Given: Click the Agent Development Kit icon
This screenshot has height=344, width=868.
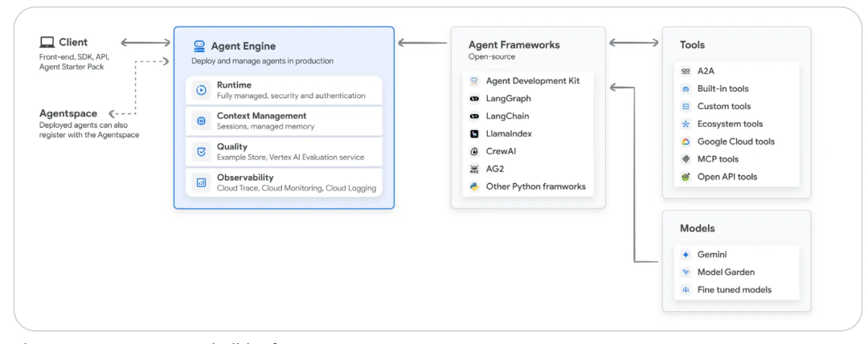Looking at the screenshot, I should [474, 81].
